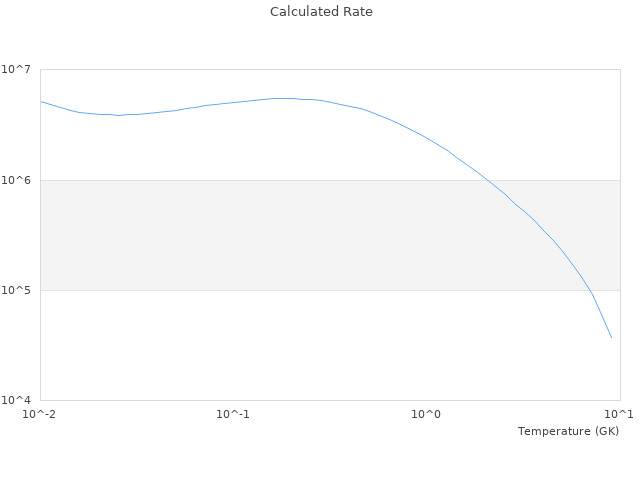
Task: Click the blue curve's leftmost starting point
Action: point(41,101)
